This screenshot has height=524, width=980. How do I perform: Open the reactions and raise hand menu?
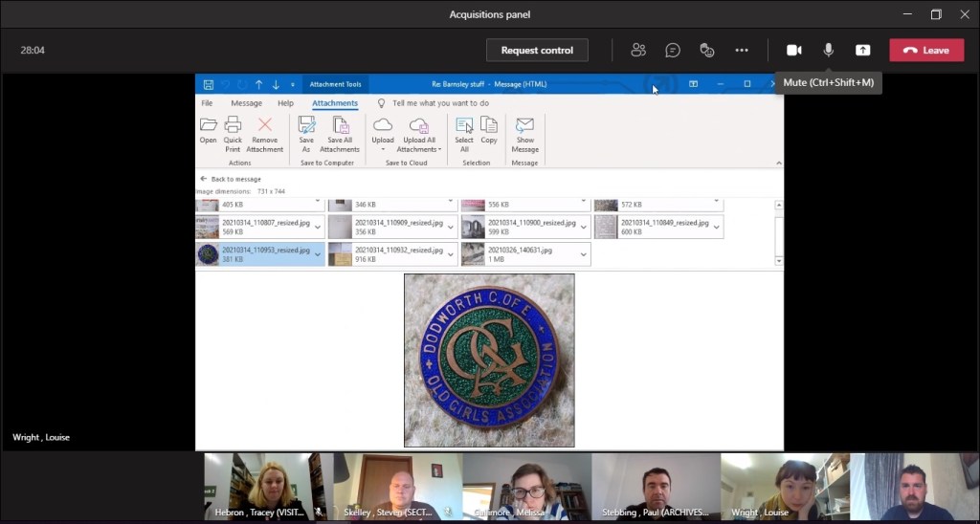click(707, 51)
